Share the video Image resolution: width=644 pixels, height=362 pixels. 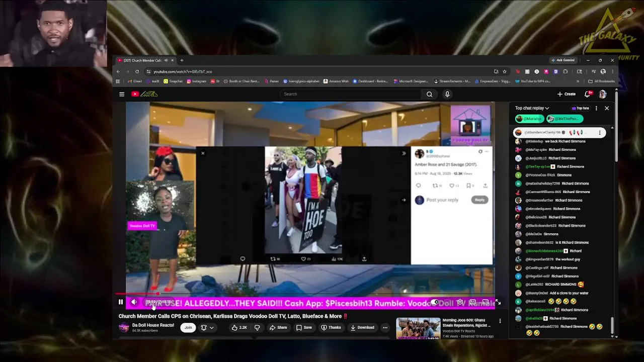pyautogui.click(x=278, y=327)
